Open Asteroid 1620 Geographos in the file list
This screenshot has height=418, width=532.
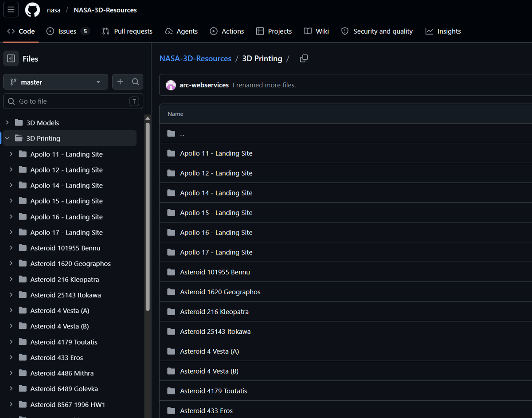click(x=220, y=292)
